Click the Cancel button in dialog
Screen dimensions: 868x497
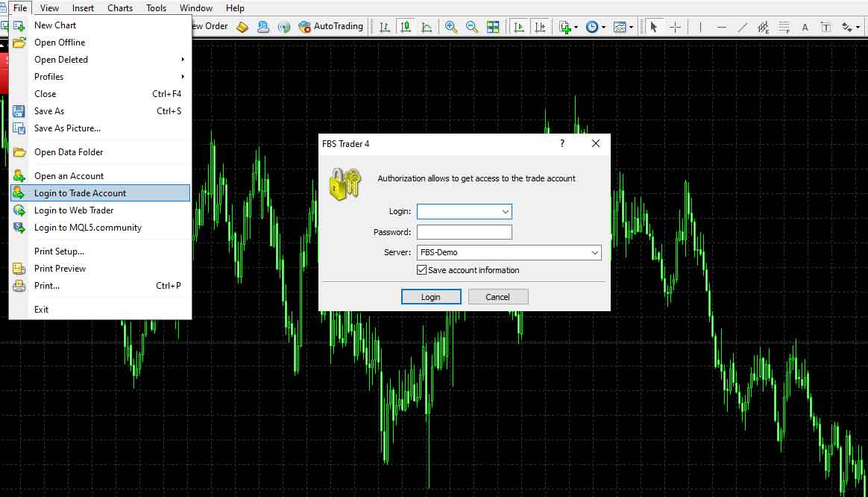click(x=497, y=297)
